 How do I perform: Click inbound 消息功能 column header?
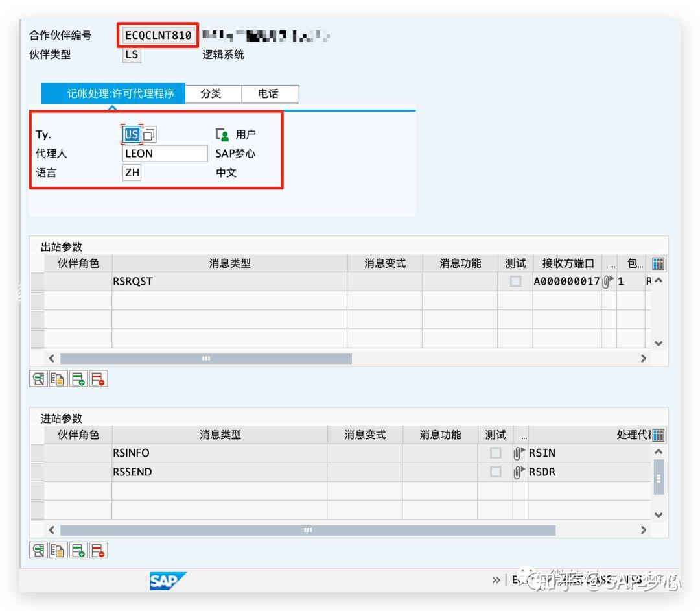(439, 435)
